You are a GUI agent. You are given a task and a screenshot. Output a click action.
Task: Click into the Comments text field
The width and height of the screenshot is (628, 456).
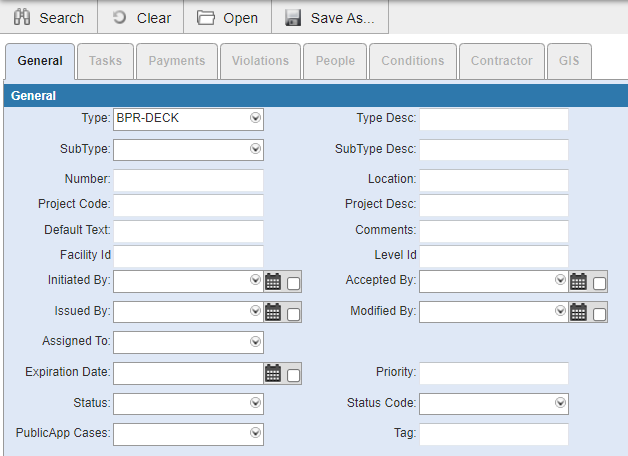[x=493, y=230]
